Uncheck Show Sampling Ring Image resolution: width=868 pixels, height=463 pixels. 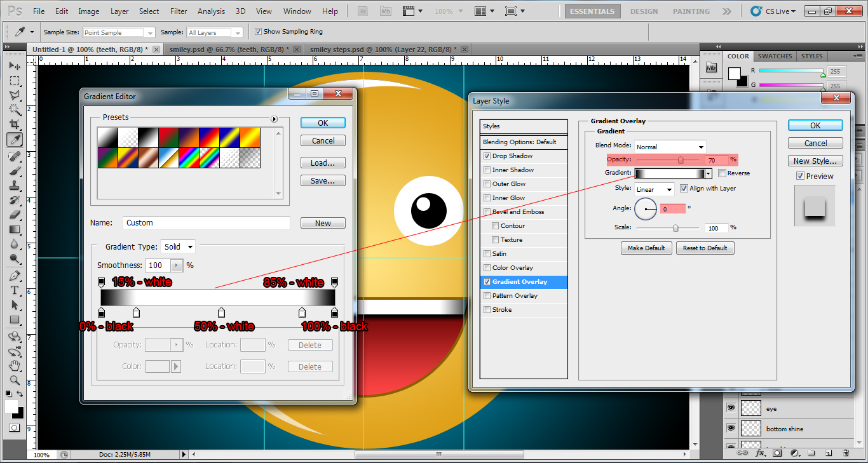click(x=258, y=32)
